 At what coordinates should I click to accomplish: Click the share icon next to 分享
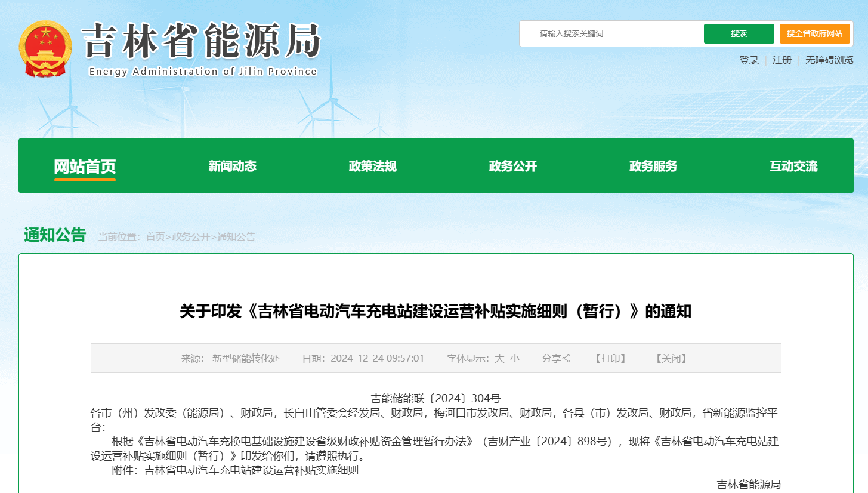coord(566,359)
